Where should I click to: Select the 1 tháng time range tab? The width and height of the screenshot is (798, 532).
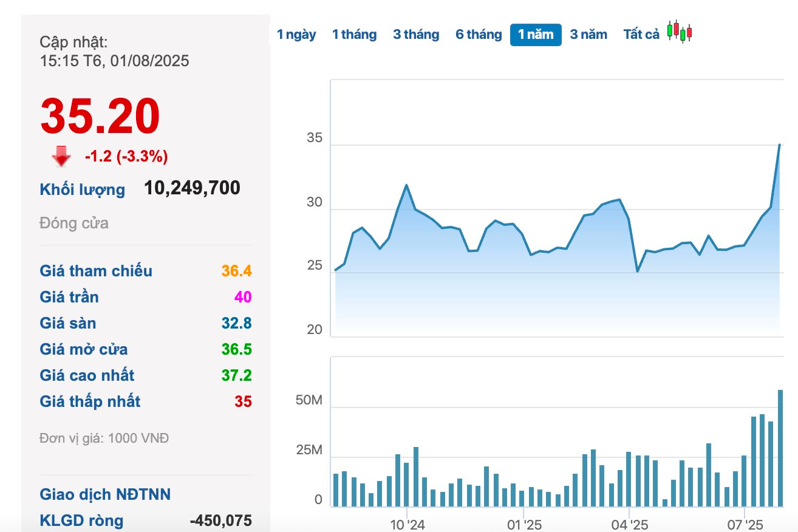pos(354,35)
